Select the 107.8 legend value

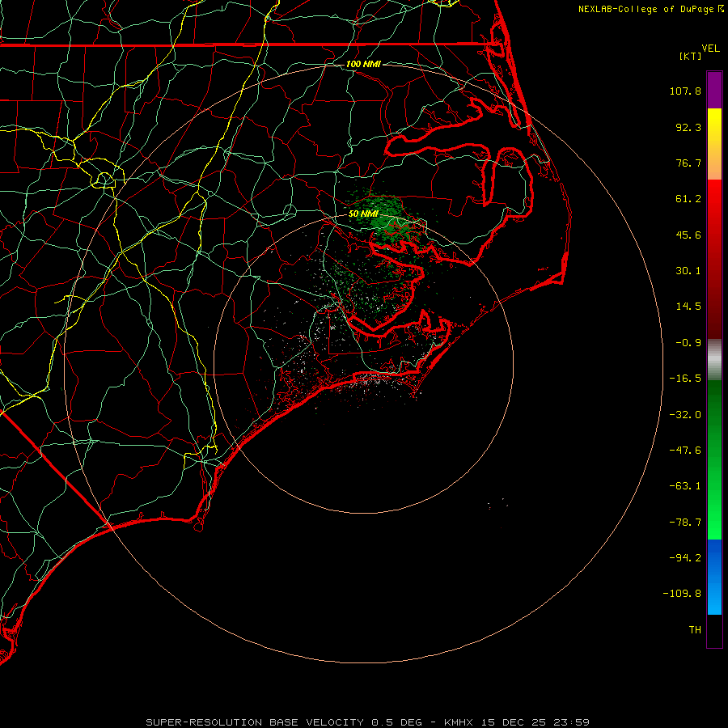[x=685, y=91]
